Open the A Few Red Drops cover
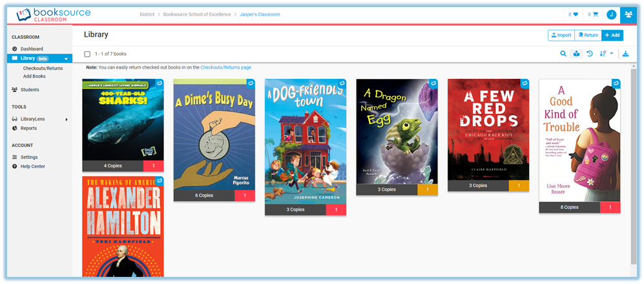The height and width of the screenshot is (284, 644). click(488, 129)
